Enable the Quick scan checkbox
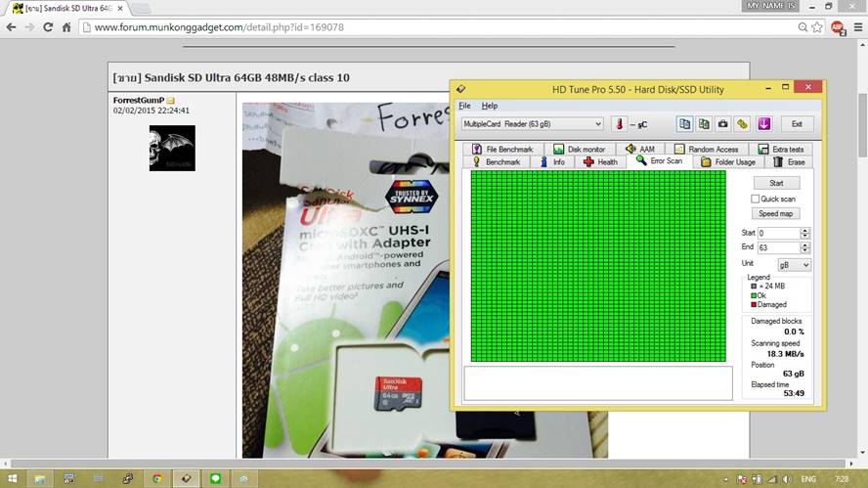This screenshot has height=488, width=868. [756, 199]
